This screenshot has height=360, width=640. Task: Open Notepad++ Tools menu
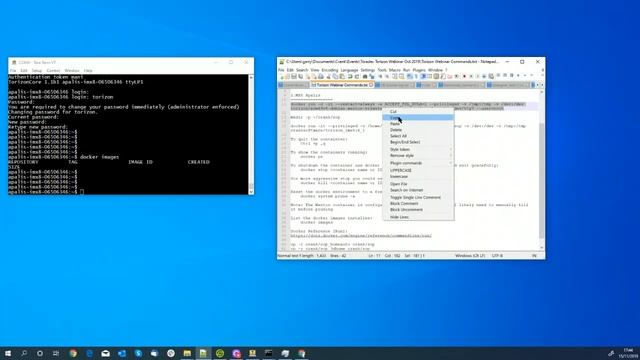coord(382,70)
